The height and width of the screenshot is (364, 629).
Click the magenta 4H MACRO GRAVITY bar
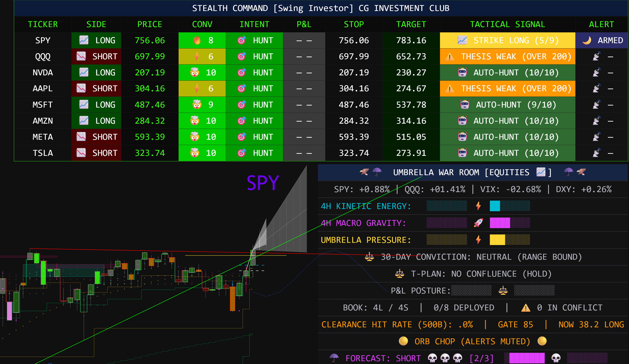(x=500, y=223)
